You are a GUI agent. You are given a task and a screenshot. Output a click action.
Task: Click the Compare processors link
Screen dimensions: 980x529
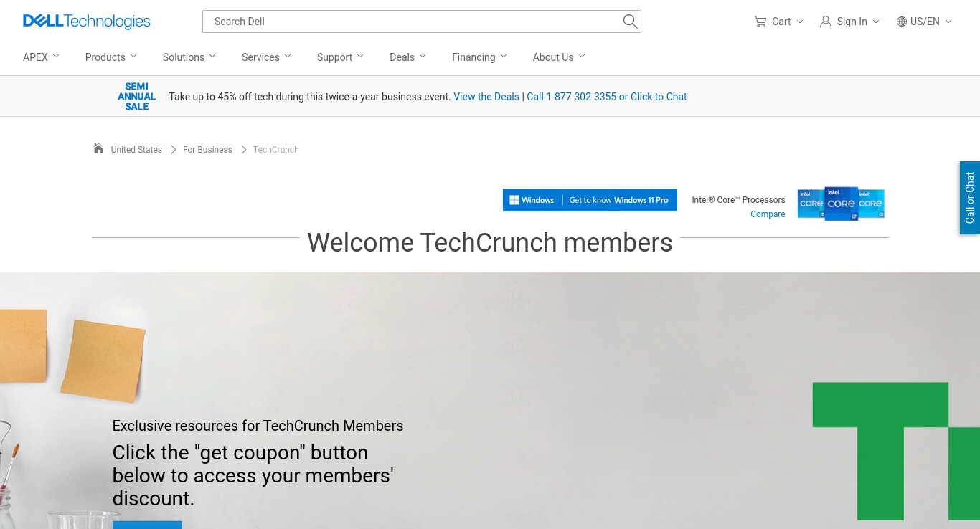tap(768, 214)
